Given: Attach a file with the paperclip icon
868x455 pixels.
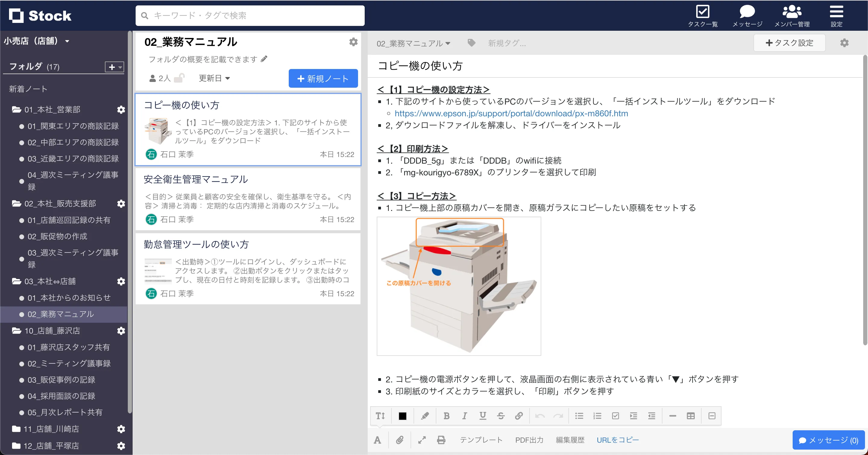Looking at the screenshot, I should (x=400, y=440).
